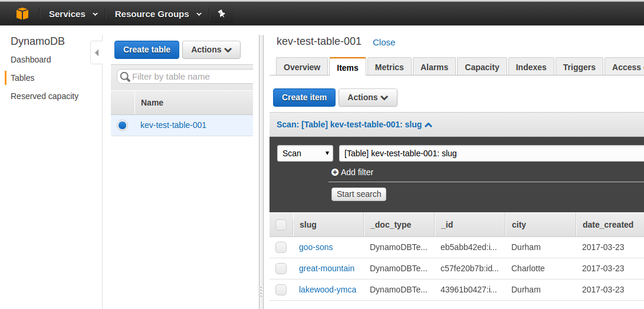Click the Durham cell in goo-sons row
This screenshot has height=309, width=644.
tap(525, 247)
